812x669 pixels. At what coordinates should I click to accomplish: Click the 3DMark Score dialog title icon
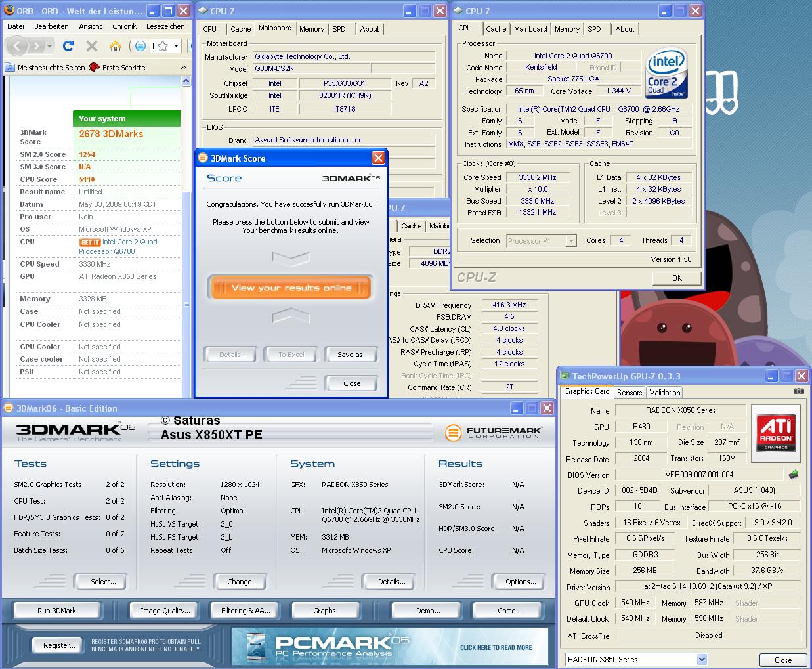(203, 158)
